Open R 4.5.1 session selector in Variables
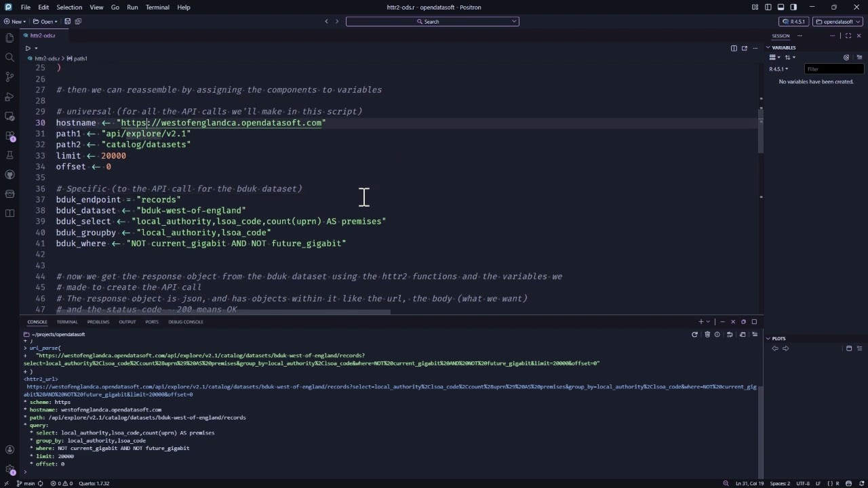Image resolution: width=868 pixels, height=488 pixels. (778, 69)
